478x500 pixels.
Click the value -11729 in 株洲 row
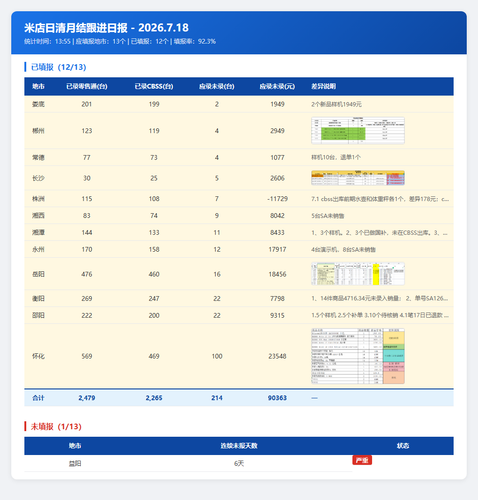277,199
